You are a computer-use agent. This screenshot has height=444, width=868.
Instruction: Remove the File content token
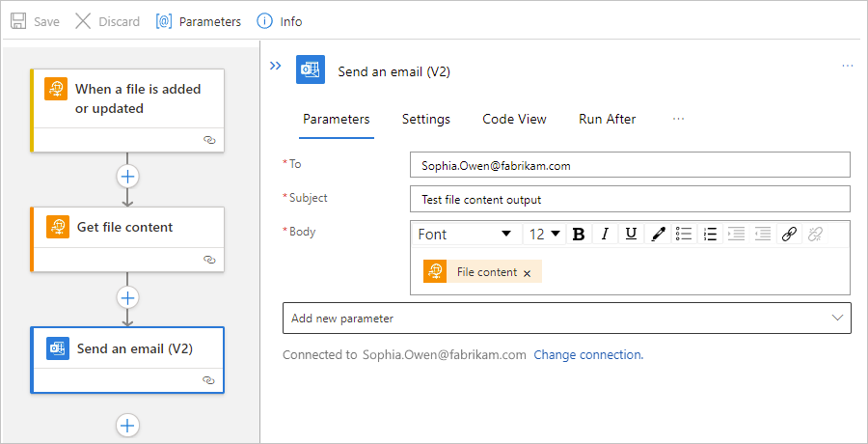point(527,273)
